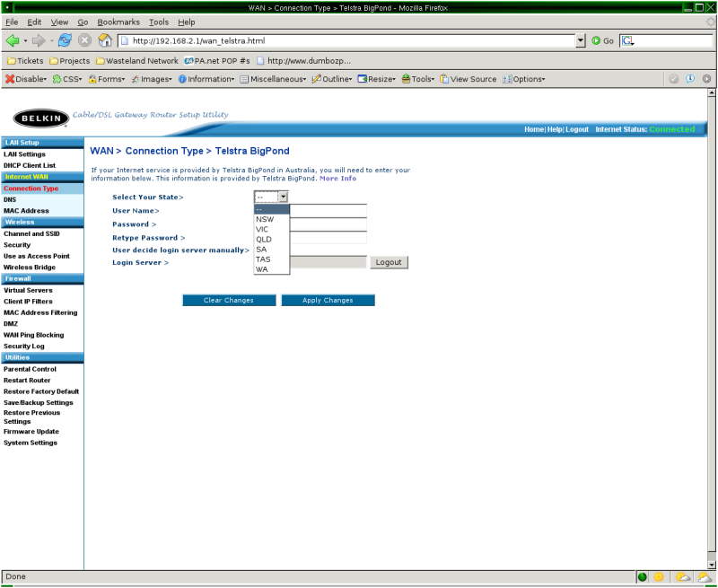Open the Disable menu in developer toolbar
Viewport: 718px width, 588px height.
coord(26,79)
